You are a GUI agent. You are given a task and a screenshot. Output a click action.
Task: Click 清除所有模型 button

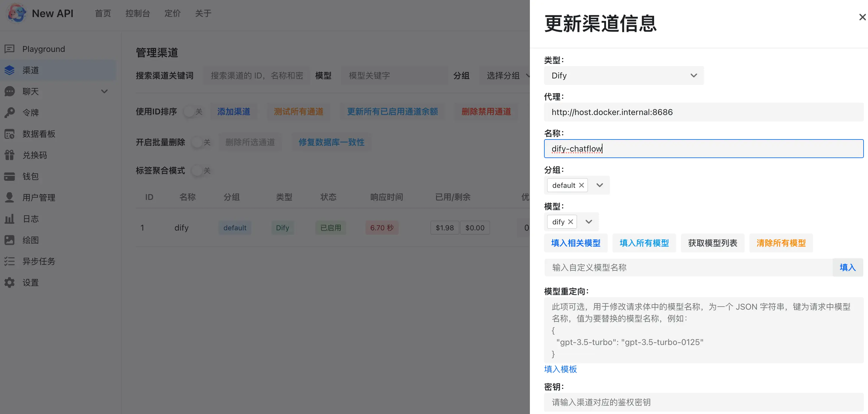pos(781,243)
